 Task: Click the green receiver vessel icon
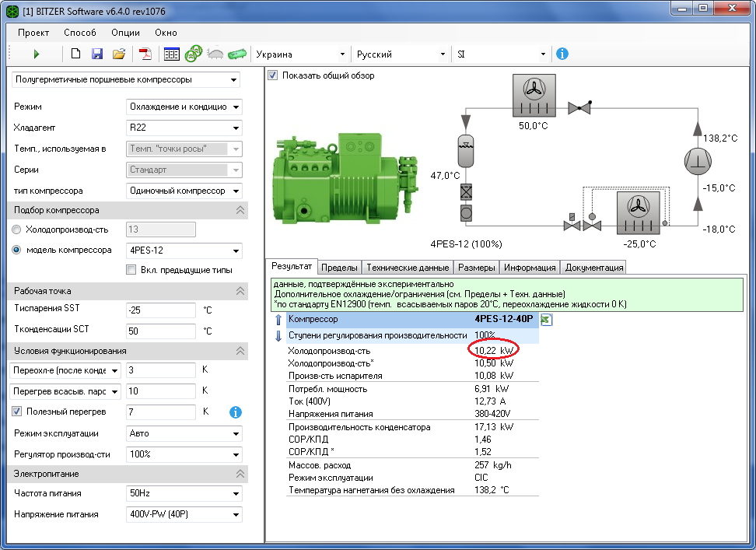point(236,54)
